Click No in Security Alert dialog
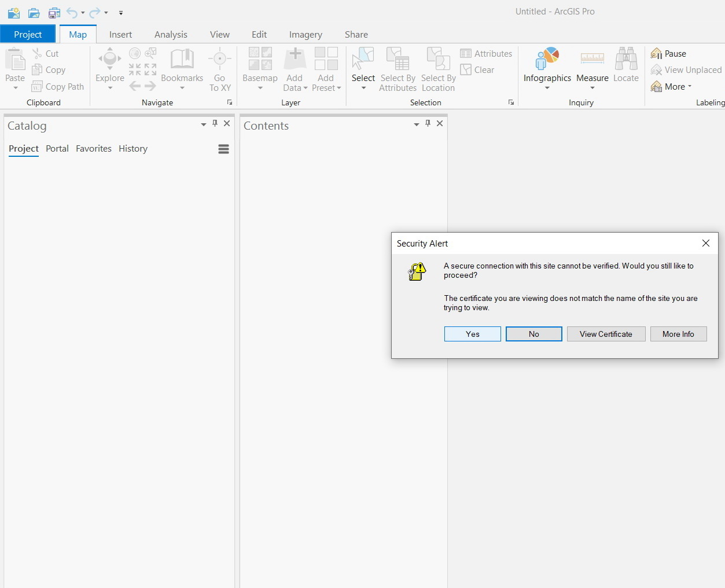The image size is (725, 588). coord(534,334)
